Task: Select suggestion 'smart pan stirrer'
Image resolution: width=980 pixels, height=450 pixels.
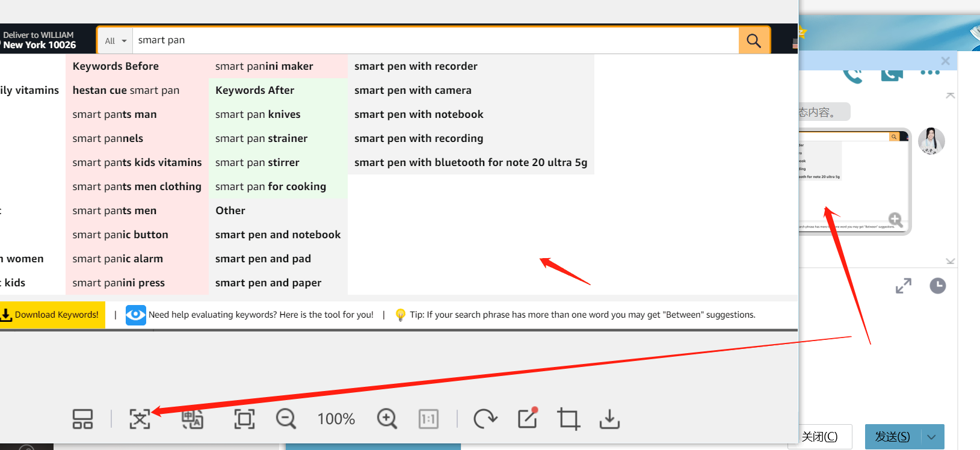Action: coord(257,162)
